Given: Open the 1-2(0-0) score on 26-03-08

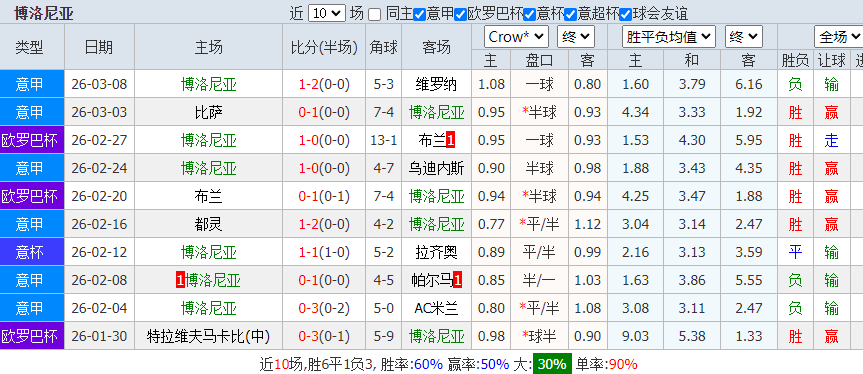Looking at the screenshot, I should [324, 84].
